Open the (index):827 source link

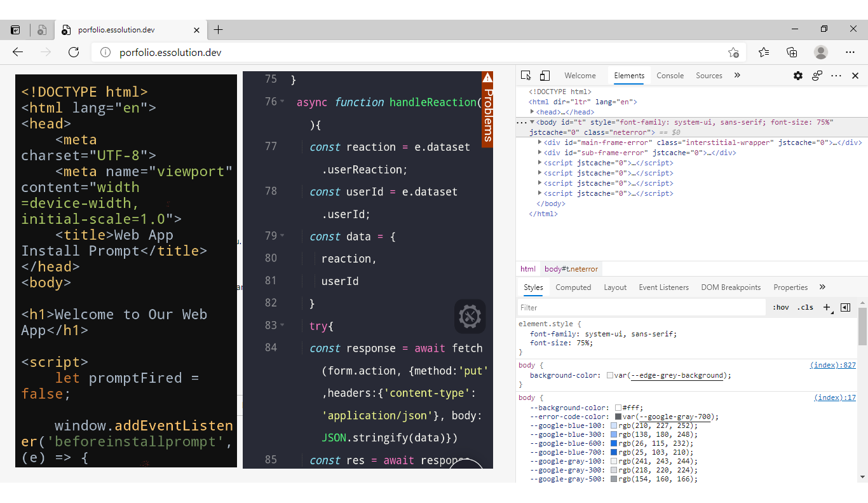click(832, 366)
